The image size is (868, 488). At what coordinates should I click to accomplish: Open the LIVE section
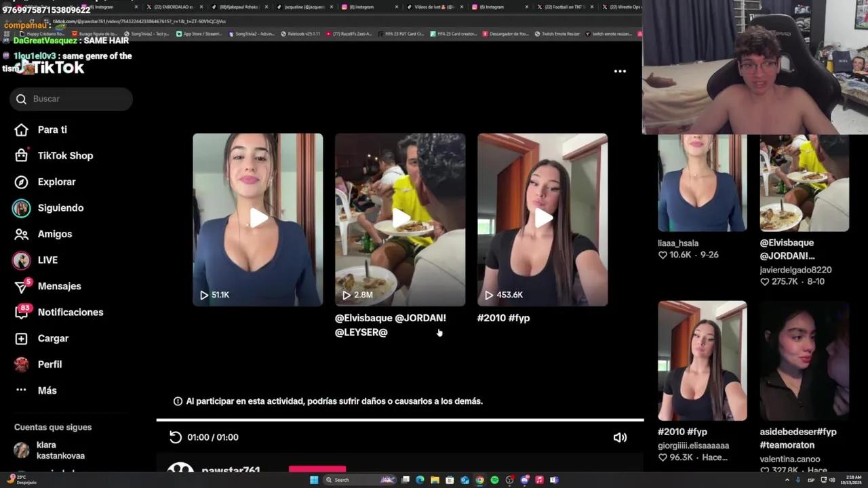point(35,260)
